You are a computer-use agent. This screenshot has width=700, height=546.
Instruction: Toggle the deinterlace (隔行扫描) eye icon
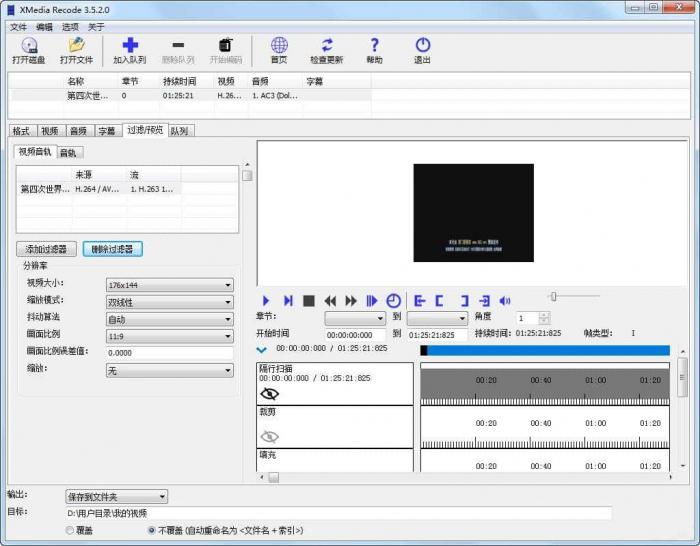point(269,394)
